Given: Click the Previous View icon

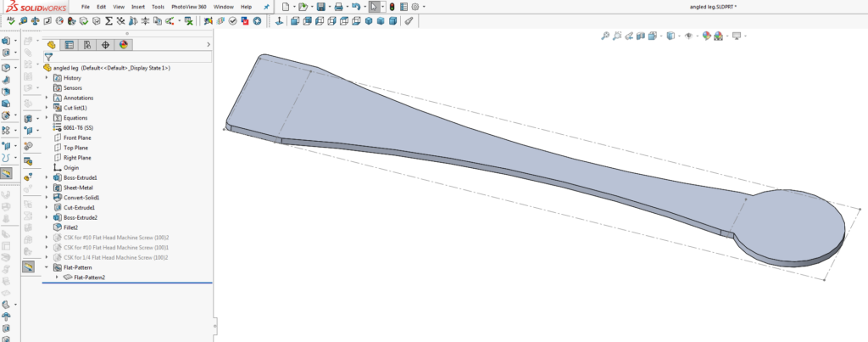Looking at the screenshot, I should 629,36.
